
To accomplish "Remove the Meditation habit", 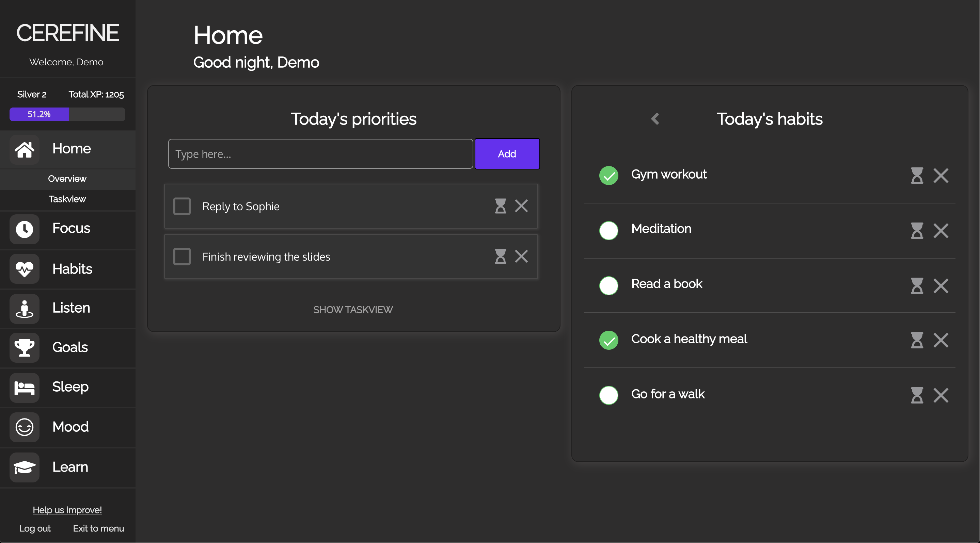I will [x=941, y=231].
